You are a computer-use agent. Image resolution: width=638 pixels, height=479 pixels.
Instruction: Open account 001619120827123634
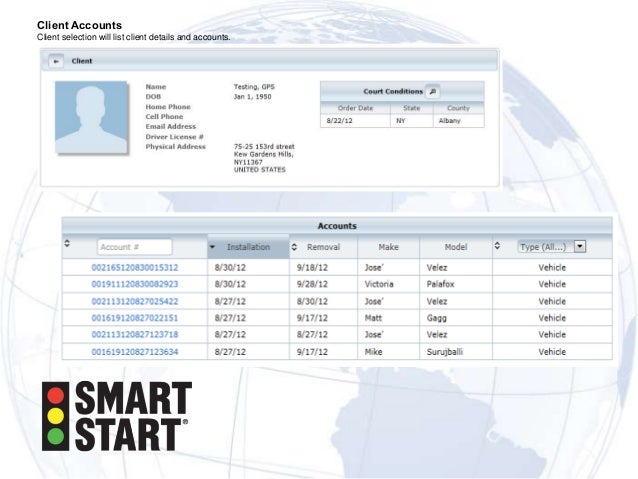tap(135, 352)
